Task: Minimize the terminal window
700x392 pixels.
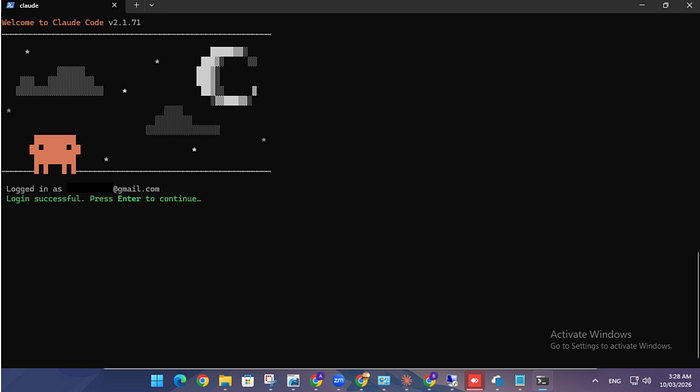Action: [x=642, y=5]
